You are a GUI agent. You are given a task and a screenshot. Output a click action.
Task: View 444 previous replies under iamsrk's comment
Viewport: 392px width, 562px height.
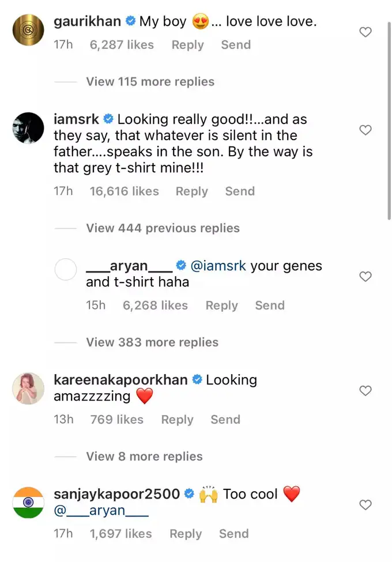pos(162,228)
